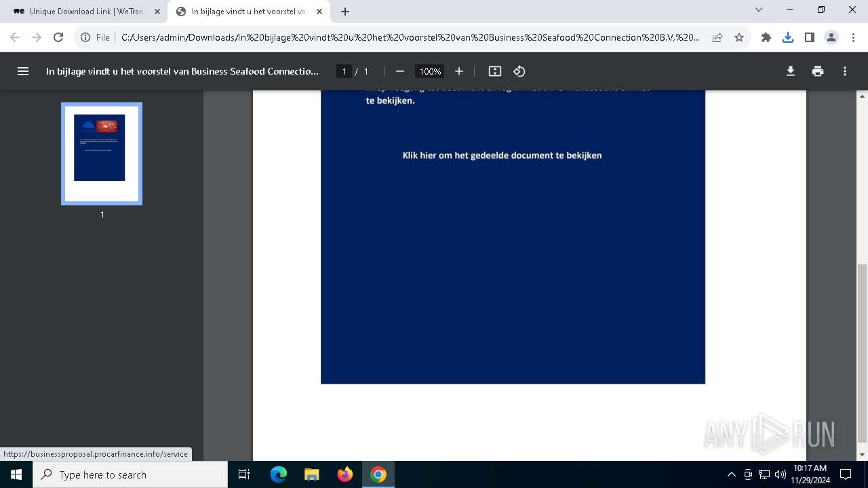Click the address bar URL
This screenshot has width=868, height=488.
click(411, 37)
